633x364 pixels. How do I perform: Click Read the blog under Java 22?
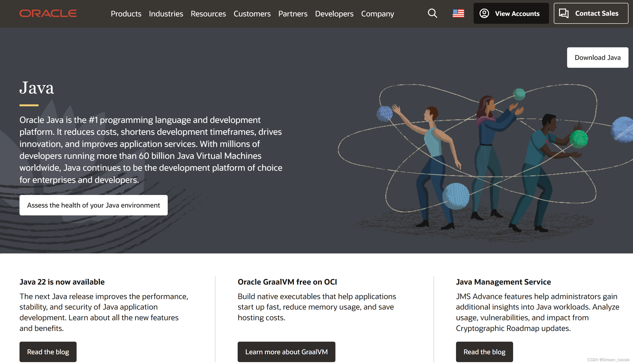[x=48, y=351]
